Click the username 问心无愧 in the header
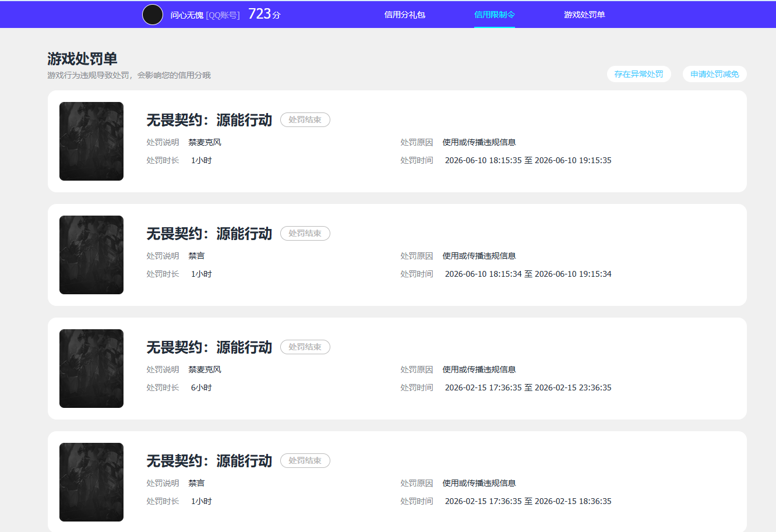Screen dimensions: 776x532 tap(187, 15)
